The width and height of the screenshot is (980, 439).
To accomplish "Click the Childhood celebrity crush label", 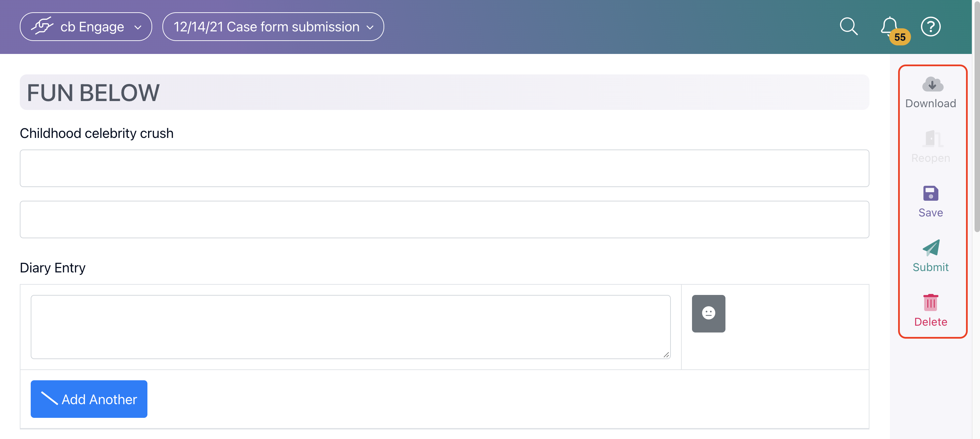I will coord(97,133).
